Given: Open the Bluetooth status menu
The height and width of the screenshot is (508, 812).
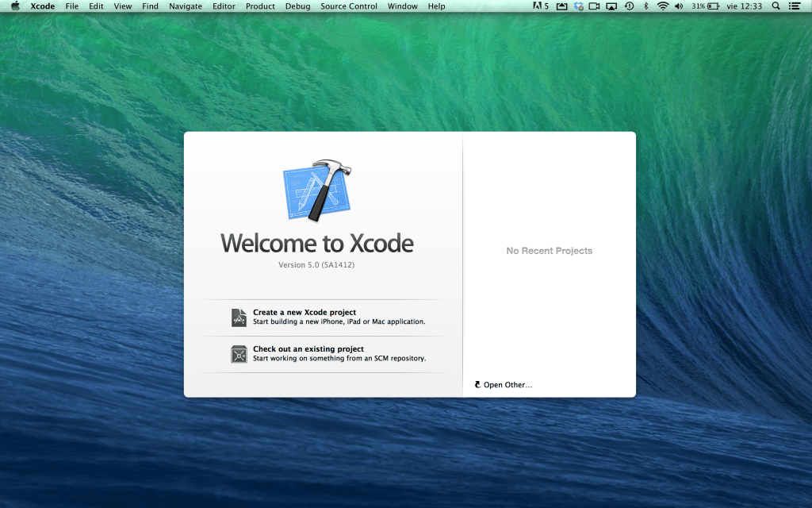Looking at the screenshot, I should [x=645, y=6].
